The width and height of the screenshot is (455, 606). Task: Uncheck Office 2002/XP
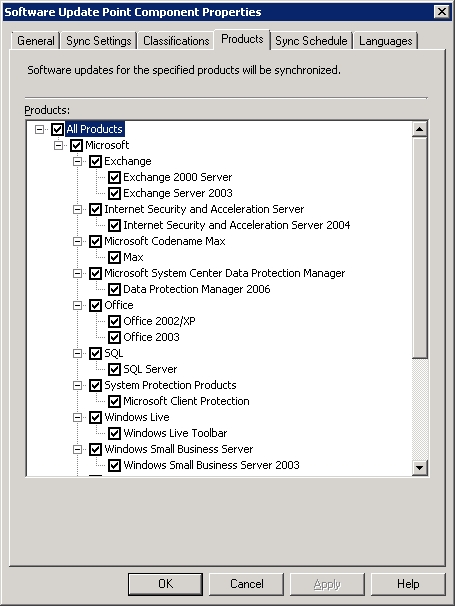click(114, 322)
